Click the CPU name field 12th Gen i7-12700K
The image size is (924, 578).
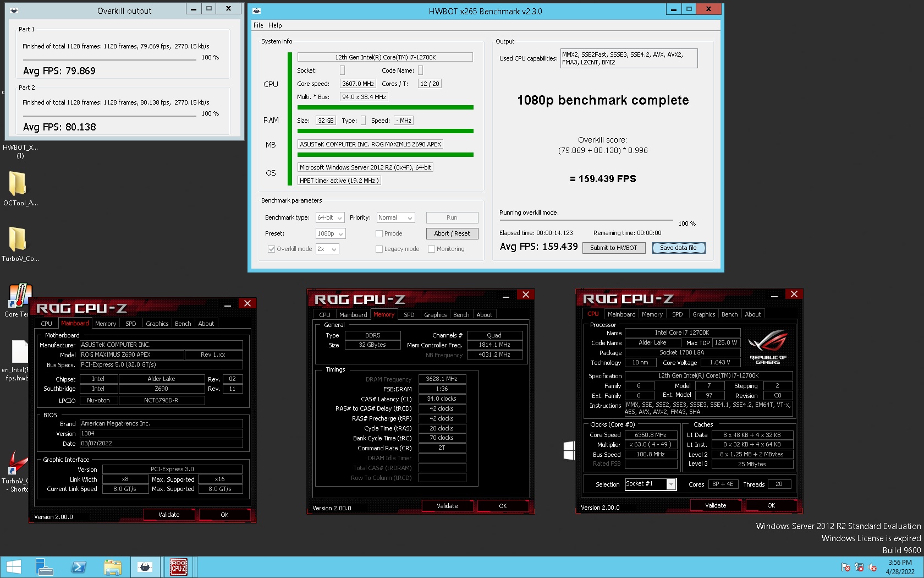(x=385, y=57)
